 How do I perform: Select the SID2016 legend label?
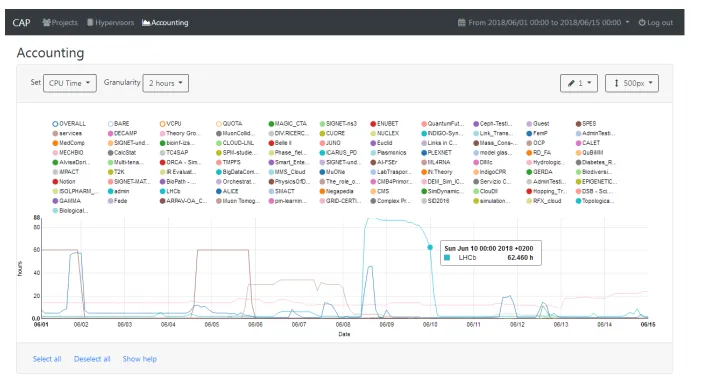(438, 201)
